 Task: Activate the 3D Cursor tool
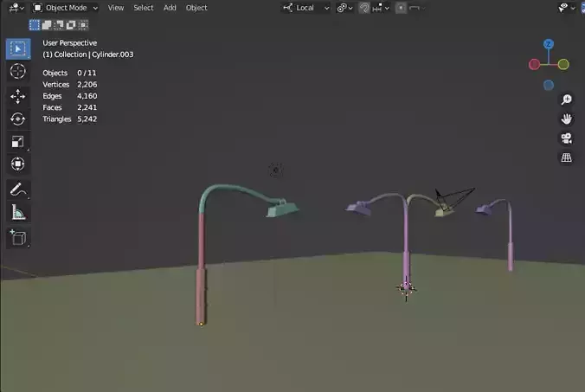click(x=18, y=71)
